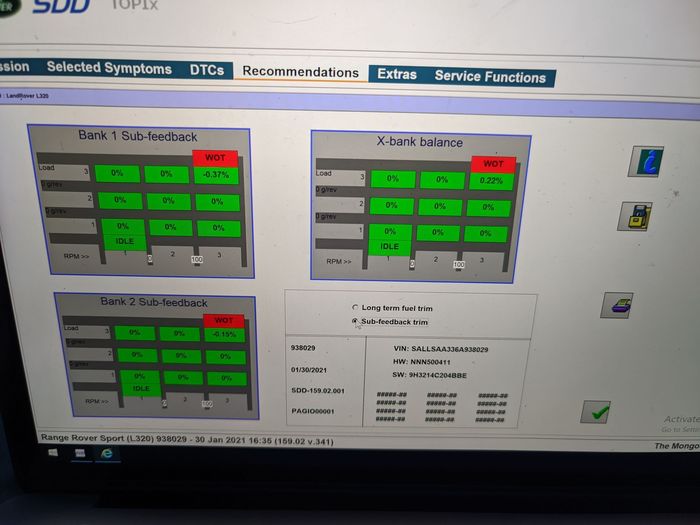
Task: Click the taskbar icon beside Start button
Action: [80, 453]
